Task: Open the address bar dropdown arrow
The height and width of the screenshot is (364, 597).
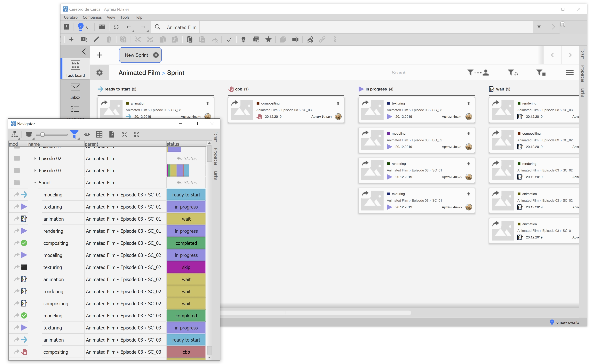Action: click(x=539, y=27)
